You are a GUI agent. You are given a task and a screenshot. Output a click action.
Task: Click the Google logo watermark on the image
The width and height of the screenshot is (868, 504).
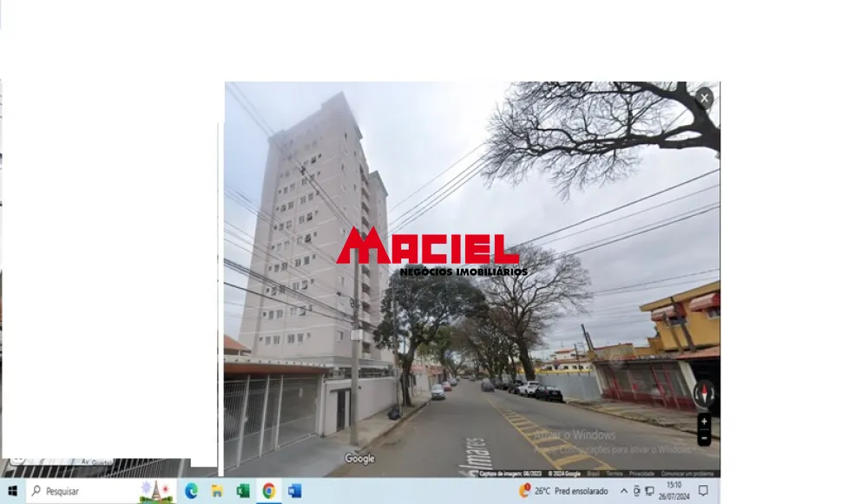click(358, 458)
